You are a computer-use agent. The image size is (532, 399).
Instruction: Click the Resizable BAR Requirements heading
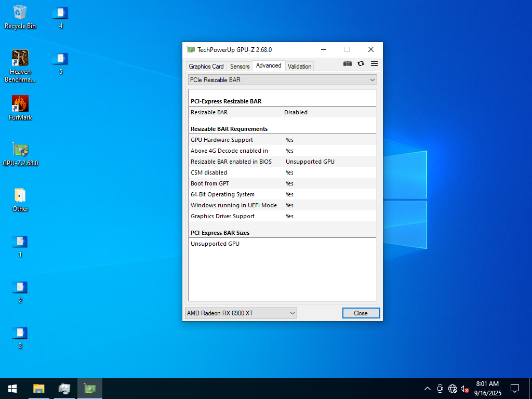229,129
